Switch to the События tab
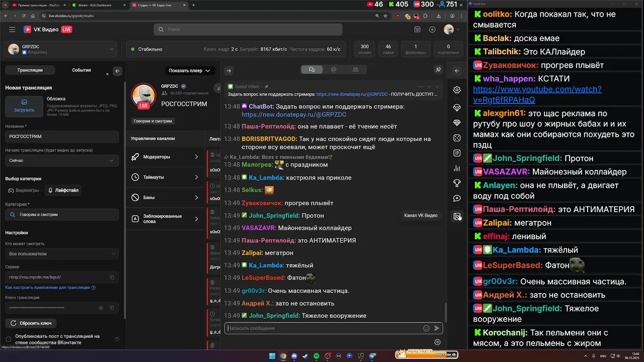 [82, 70]
